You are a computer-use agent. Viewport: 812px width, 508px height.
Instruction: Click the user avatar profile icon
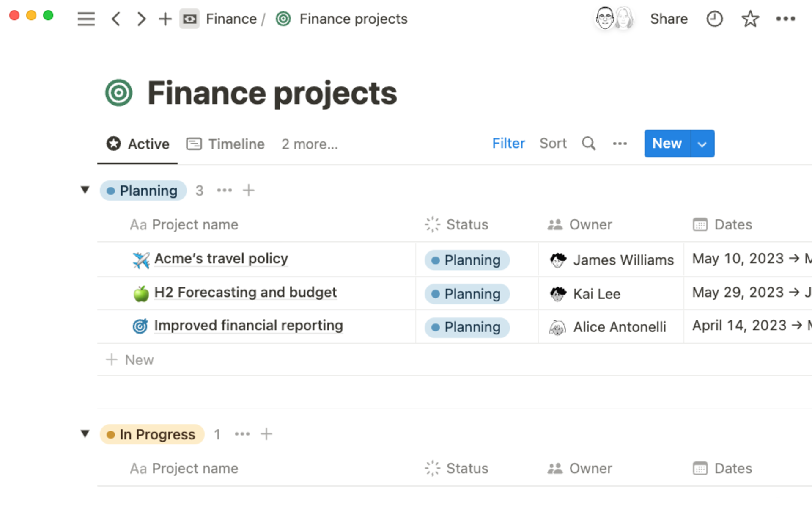605,19
